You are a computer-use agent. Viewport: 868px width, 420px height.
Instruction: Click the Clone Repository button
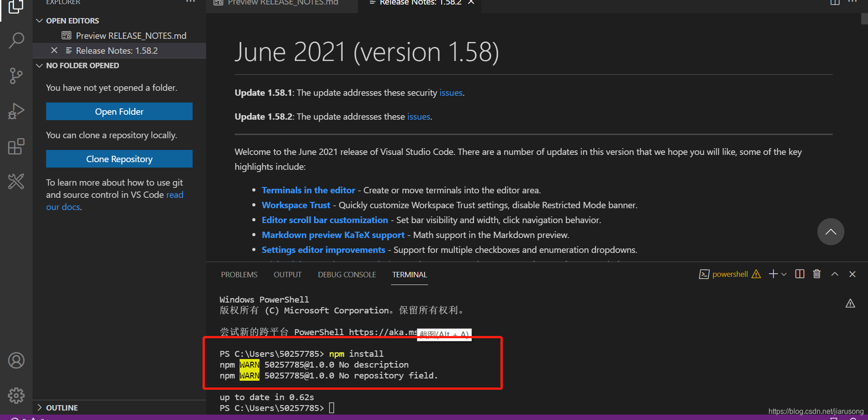tap(119, 159)
